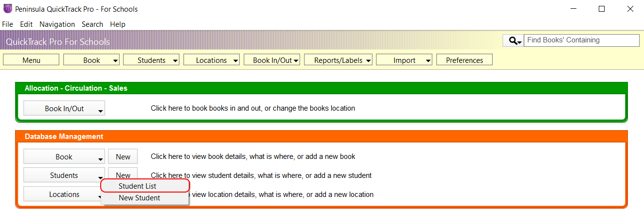The image size is (644, 214).
Task: Click Book In/Out in the Allocation panel
Action: pos(64,108)
